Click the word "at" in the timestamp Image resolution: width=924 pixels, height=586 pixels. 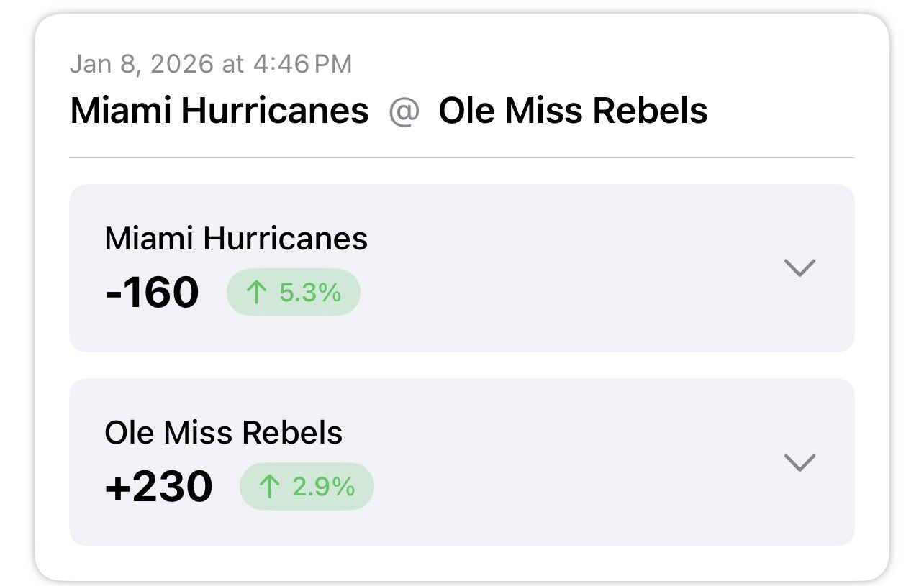(x=233, y=64)
